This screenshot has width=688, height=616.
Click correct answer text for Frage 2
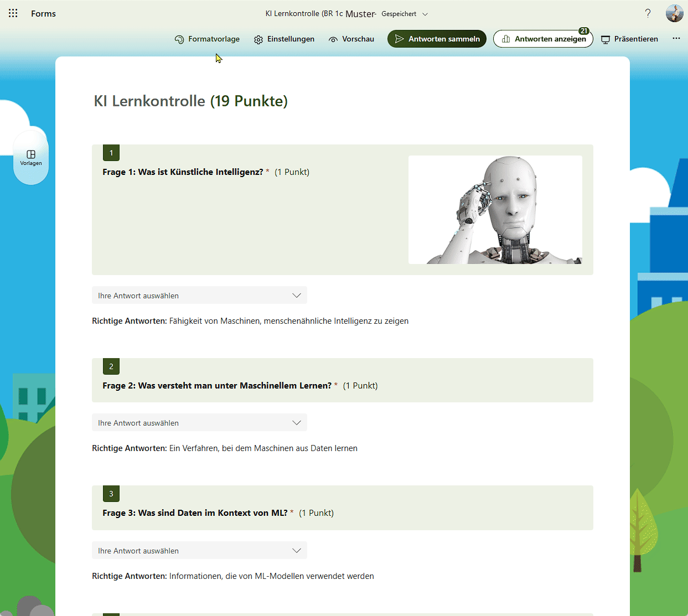coord(263,448)
